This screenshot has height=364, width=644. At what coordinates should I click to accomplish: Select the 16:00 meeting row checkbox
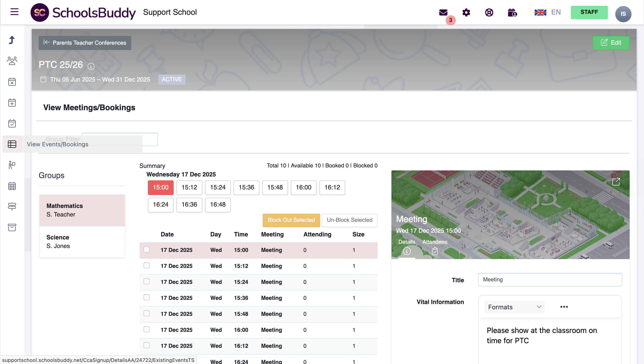147,329
